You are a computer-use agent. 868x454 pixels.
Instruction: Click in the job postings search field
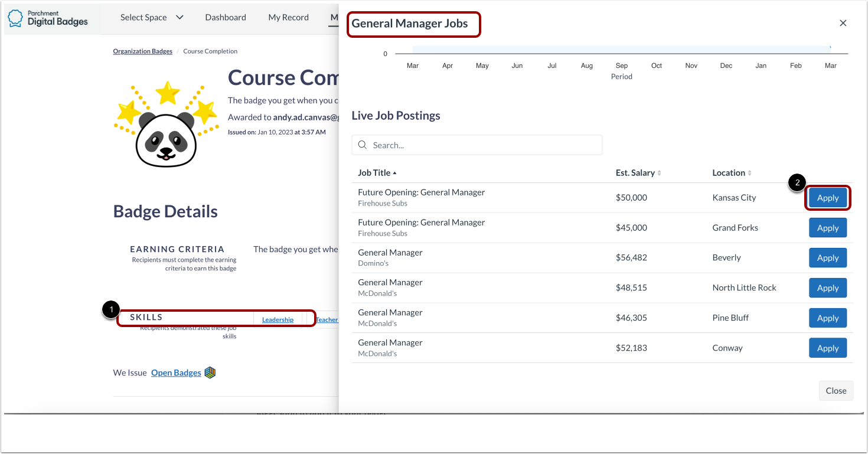point(477,145)
